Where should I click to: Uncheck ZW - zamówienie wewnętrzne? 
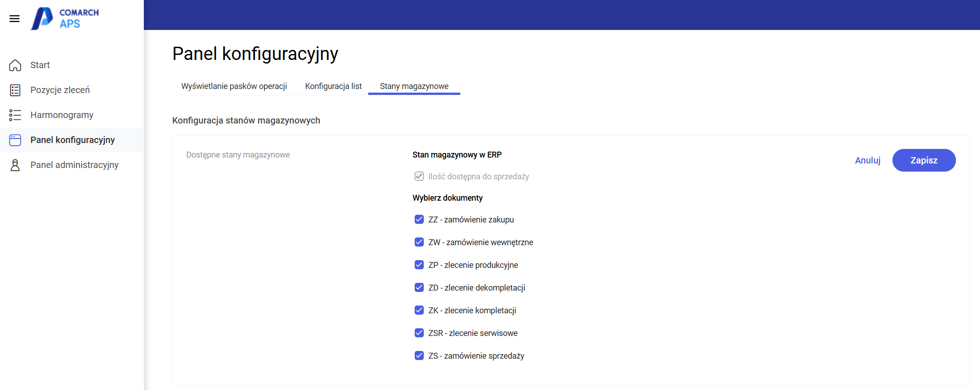tap(419, 242)
